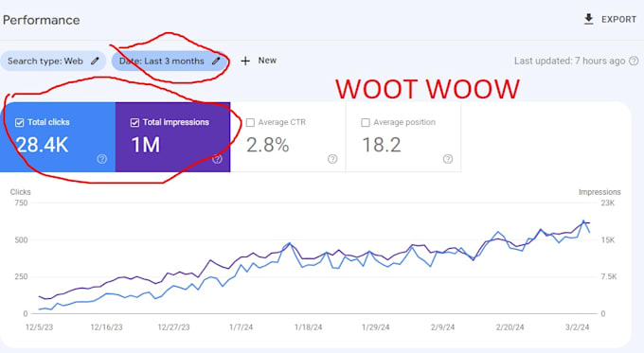Click the 1/29/24 date on the chart axis
The image size is (644, 353).
point(375,327)
